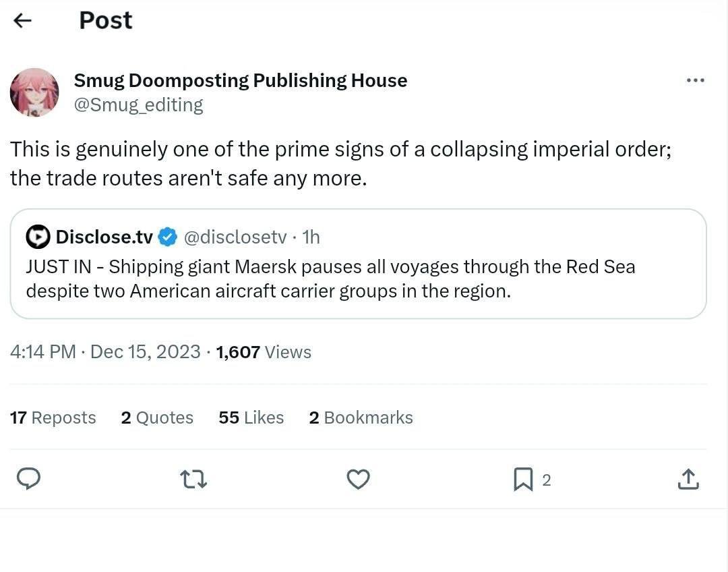
Task: Open Smug Doomposting Publishing House profile name
Action: click(240, 80)
